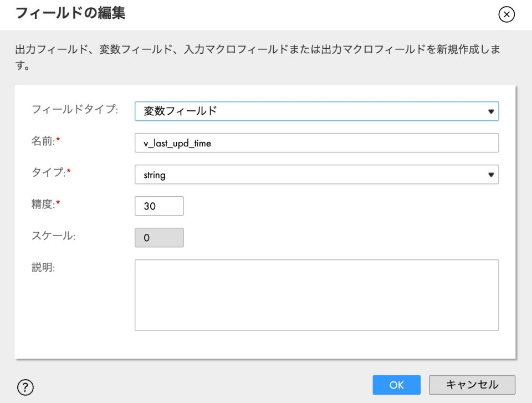Open the タイプ dropdown showing string
The width and height of the screenshot is (532, 403).
[316, 174]
